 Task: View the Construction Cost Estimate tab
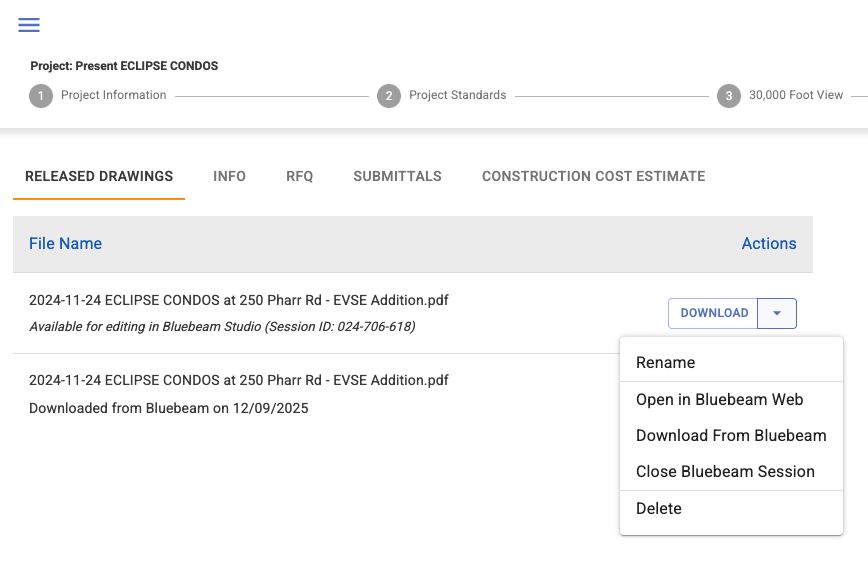coord(593,176)
